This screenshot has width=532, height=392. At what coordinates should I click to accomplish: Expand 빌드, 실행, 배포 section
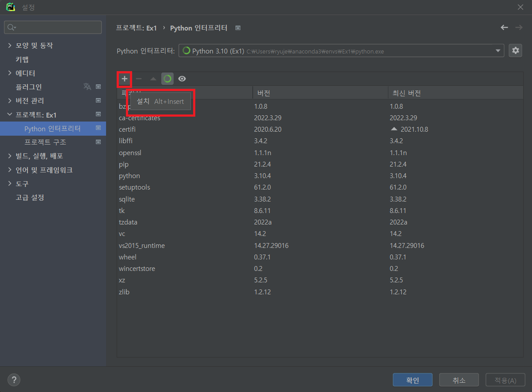click(x=10, y=156)
